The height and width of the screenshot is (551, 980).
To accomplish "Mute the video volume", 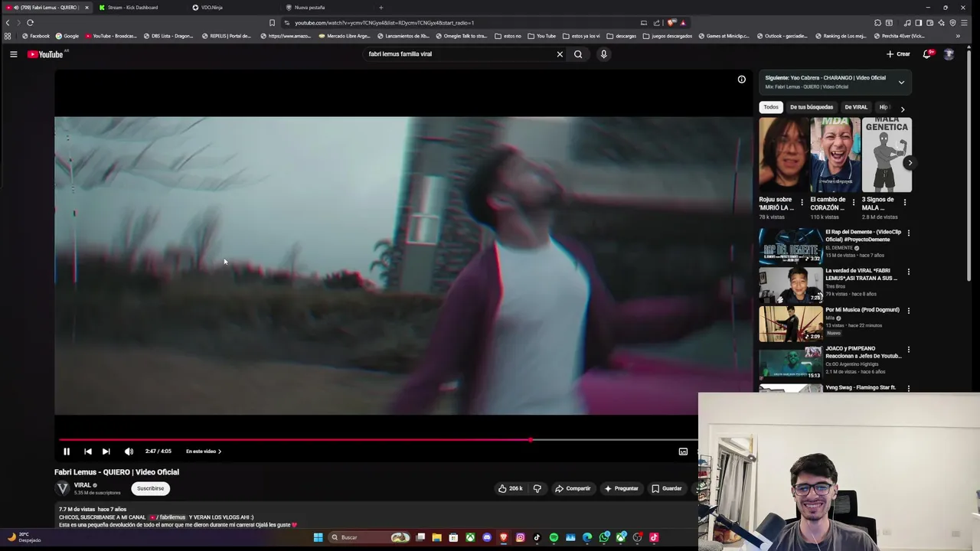I will [x=129, y=452].
